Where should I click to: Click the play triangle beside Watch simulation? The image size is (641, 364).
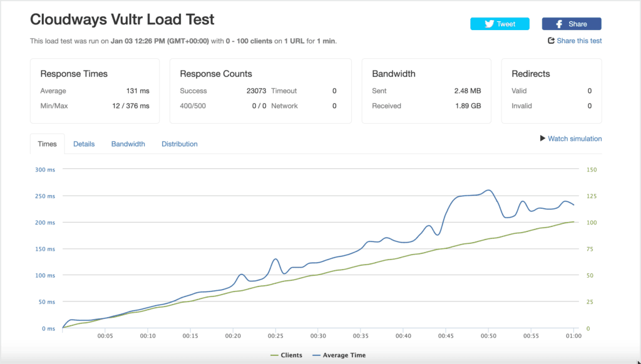point(543,138)
